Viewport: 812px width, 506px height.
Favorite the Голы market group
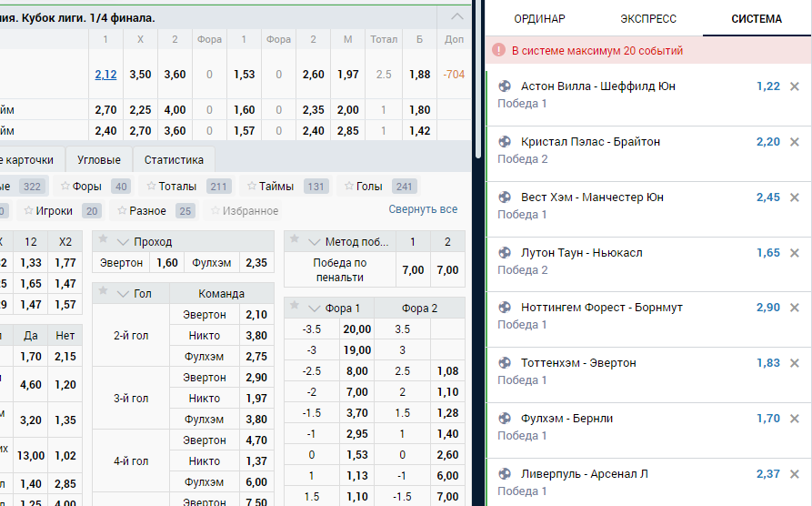349,186
